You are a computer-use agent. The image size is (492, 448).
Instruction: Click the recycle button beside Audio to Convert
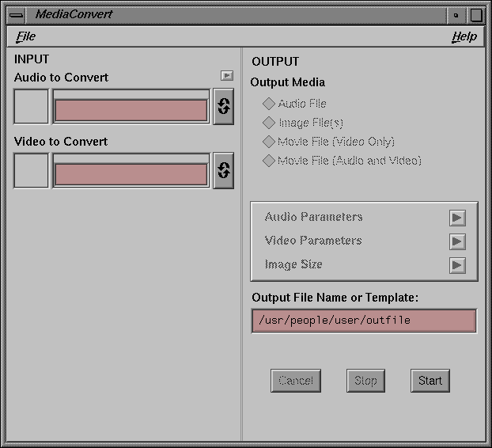pyautogui.click(x=223, y=106)
